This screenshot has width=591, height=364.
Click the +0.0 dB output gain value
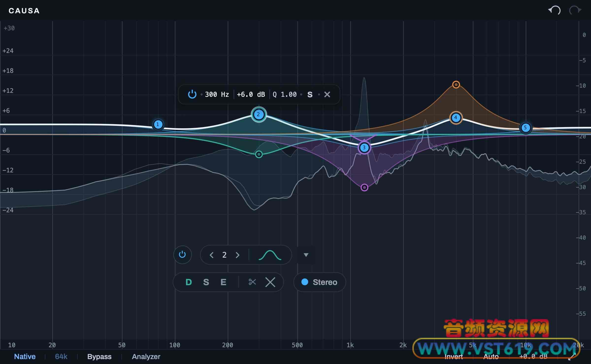point(533,357)
